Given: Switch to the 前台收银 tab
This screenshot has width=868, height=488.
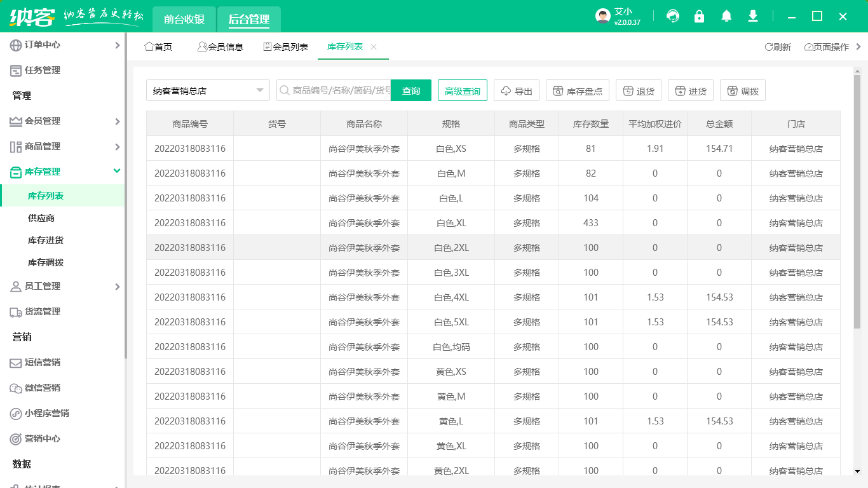Looking at the screenshot, I should [x=184, y=19].
